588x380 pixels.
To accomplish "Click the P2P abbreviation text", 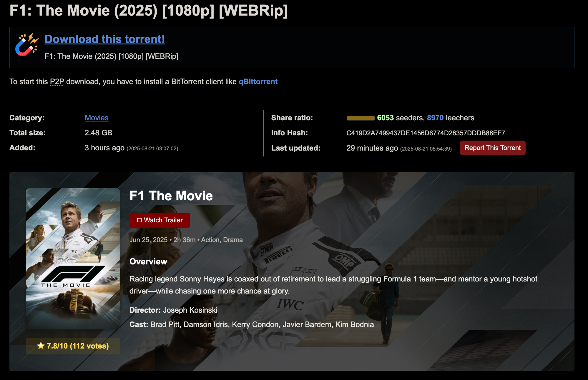I will point(57,81).
